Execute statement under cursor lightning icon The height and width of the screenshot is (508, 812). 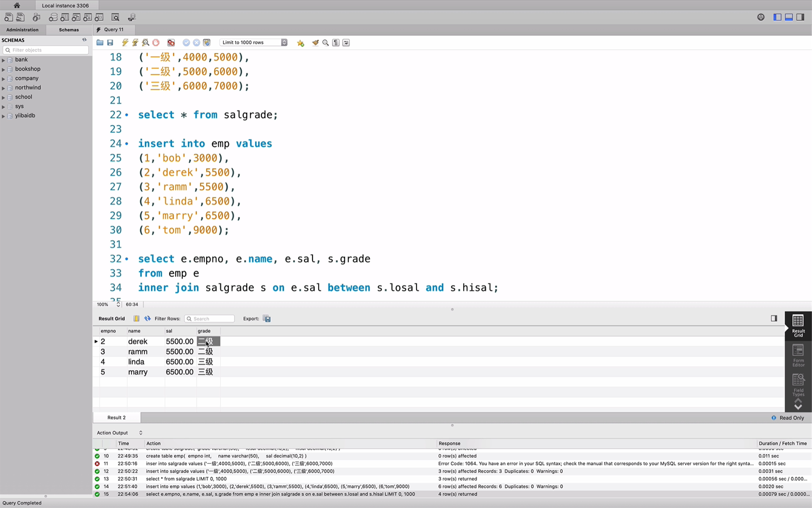[135, 43]
